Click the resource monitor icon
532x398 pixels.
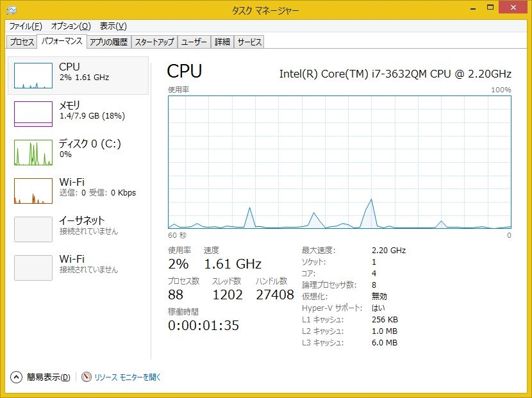(x=86, y=377)
